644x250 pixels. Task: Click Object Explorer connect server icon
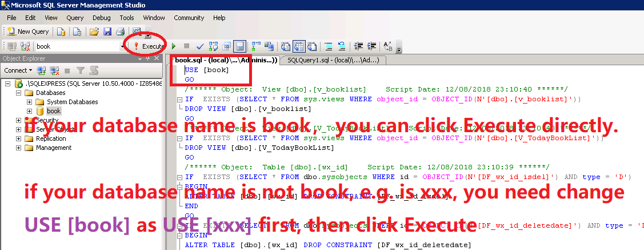click(x=41, y=70)
